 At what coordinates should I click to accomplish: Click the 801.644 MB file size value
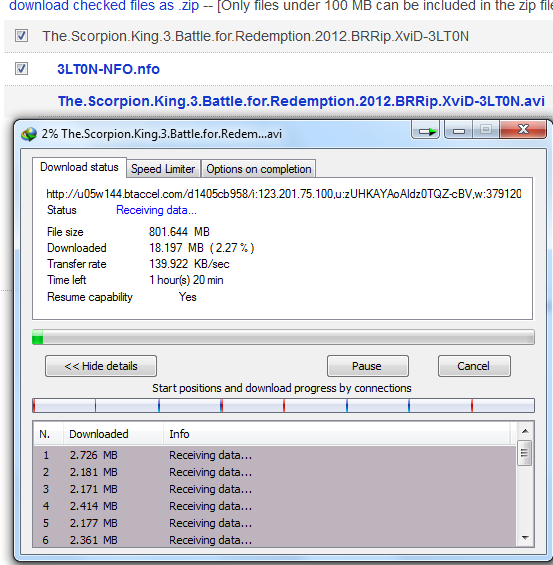tap(179, 232)
